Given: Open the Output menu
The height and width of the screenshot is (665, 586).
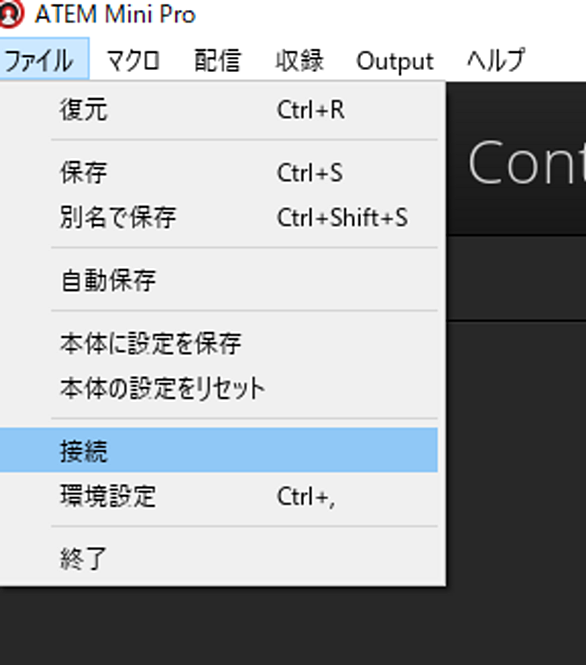Looking at the screenshot, I should tap(395, 61).
